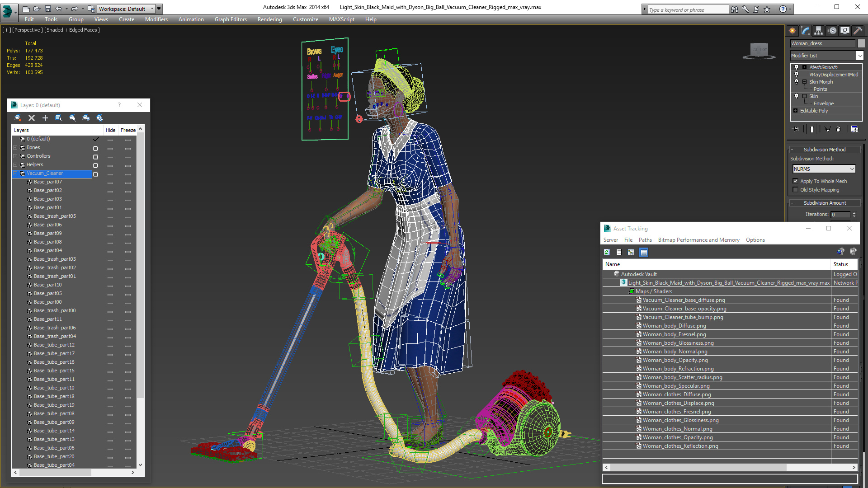Viewport: 868px width, 488px height.
Task: Click the New Scene icon
Action: [x=26, y=9]
